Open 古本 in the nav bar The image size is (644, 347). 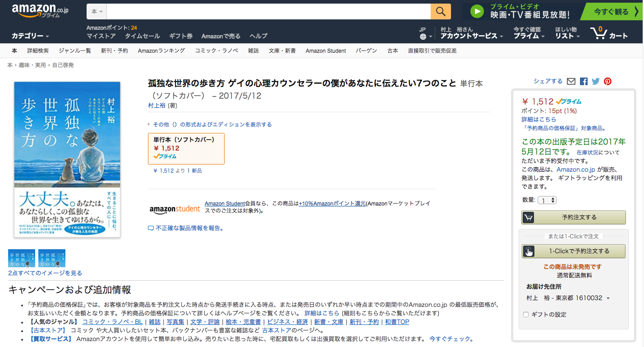[x=393, y=51]
